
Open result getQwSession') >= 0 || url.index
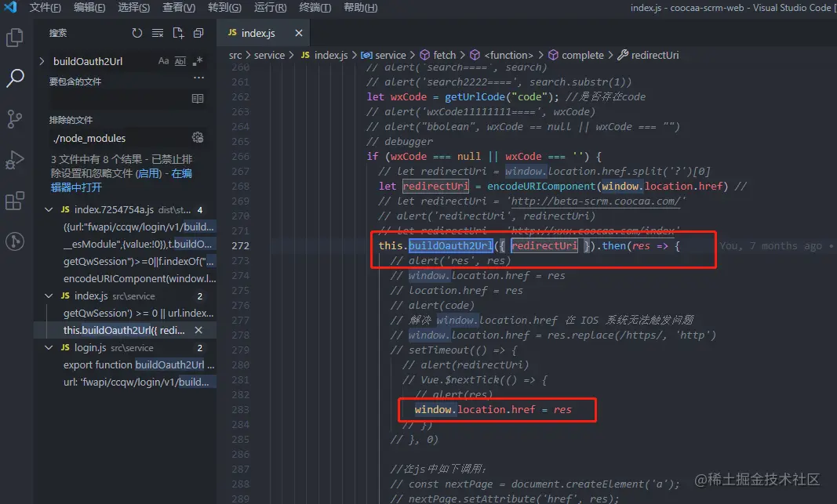[138, 313]
